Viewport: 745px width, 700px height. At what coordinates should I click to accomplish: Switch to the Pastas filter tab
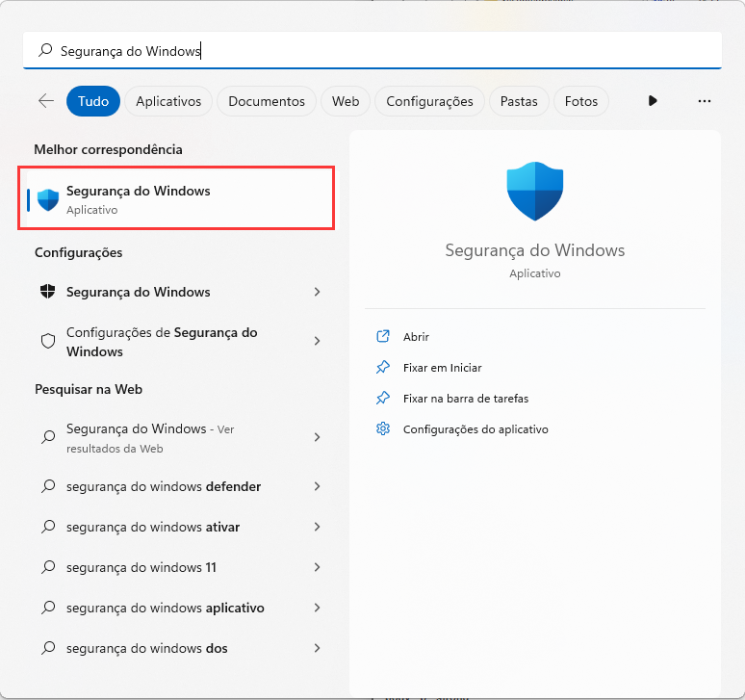click(519, 101)
